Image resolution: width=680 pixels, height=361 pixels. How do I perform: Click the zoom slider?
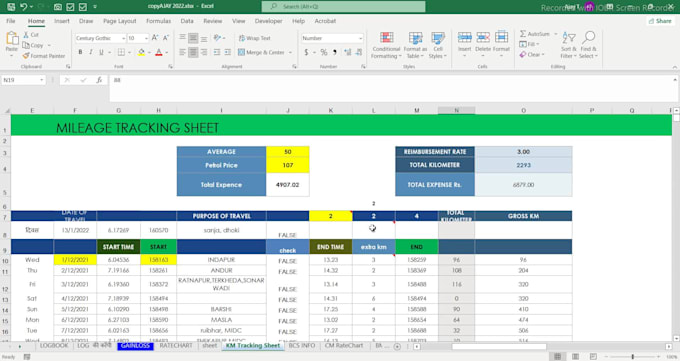pyautogui.click(x=633, y=357)
